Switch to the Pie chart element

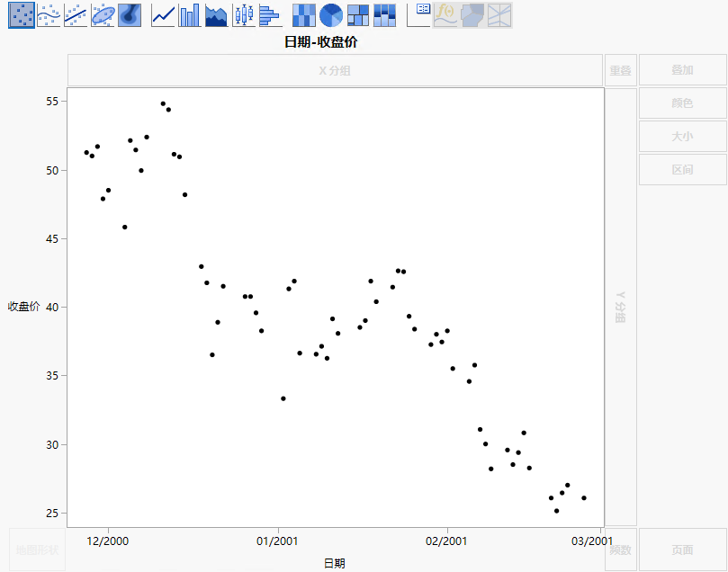pos(331,15)
